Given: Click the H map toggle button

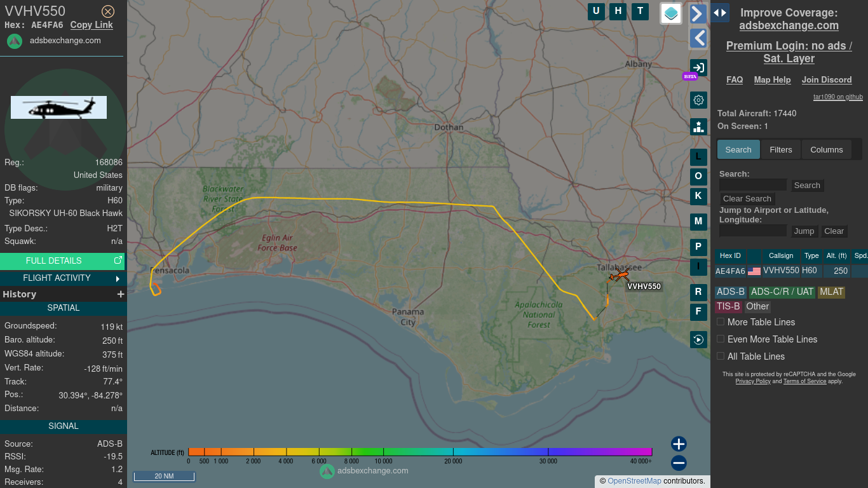Looking at the screenshot, I should click(x=618, y=11).
